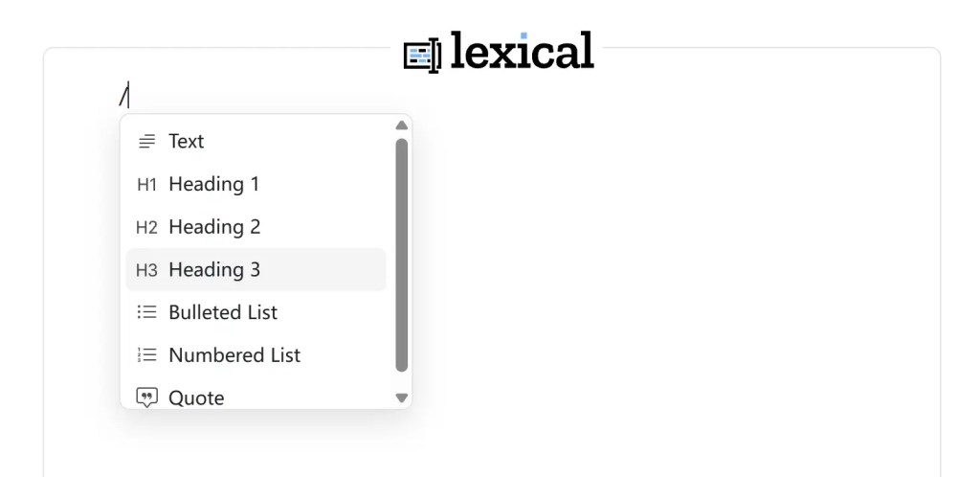
Task: Select Text from the slash menu
Action: [256, 142]
